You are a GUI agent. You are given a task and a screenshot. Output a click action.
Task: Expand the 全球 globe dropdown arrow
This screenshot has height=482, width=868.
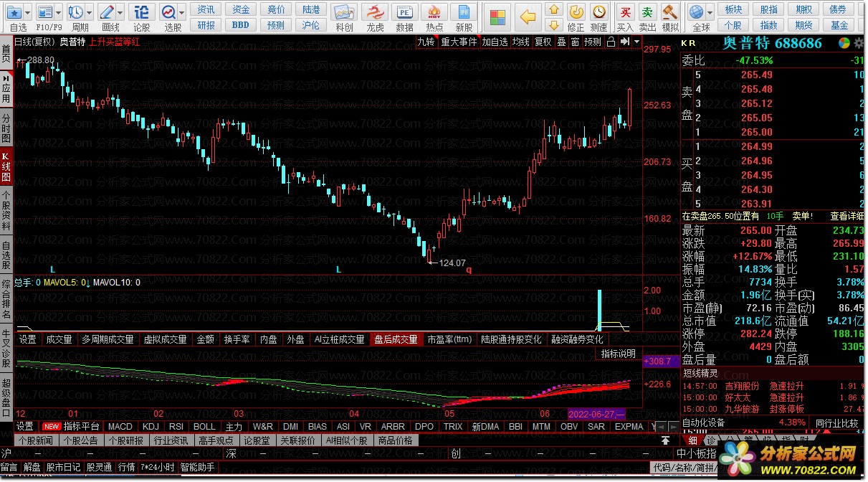click(x=711, y=12)
